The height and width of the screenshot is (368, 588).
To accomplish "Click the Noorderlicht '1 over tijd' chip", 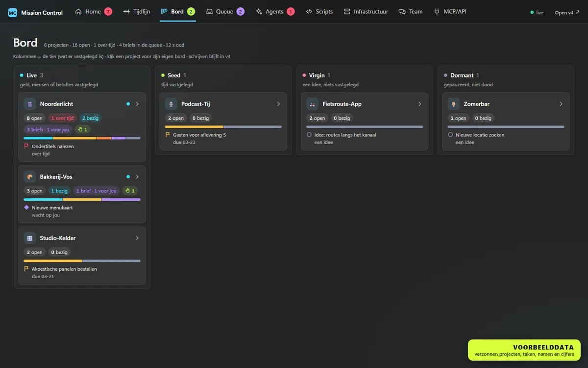I will coord(62,118).
